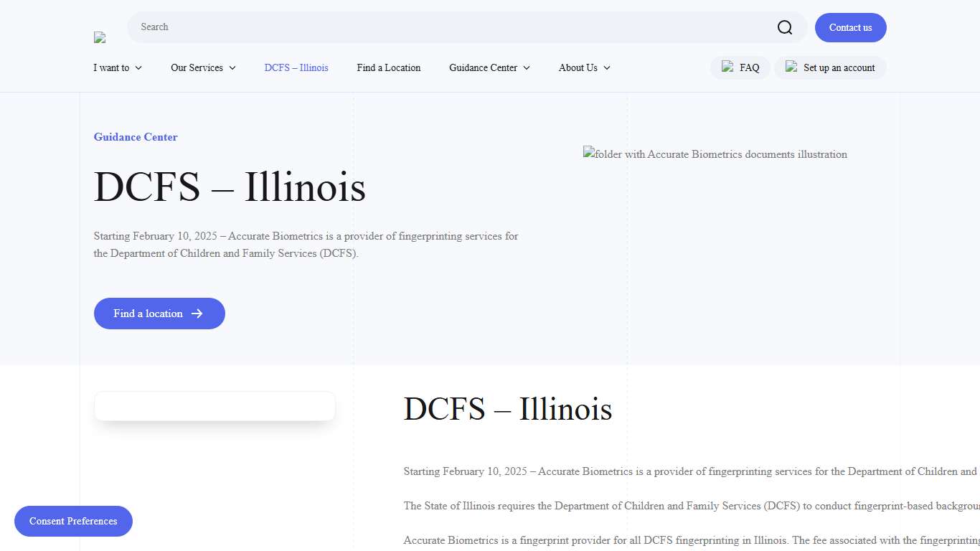This screenshot has width=980, height=551.
Task: Click the arrow icon inside Find a location button
Action: [196, 314]
